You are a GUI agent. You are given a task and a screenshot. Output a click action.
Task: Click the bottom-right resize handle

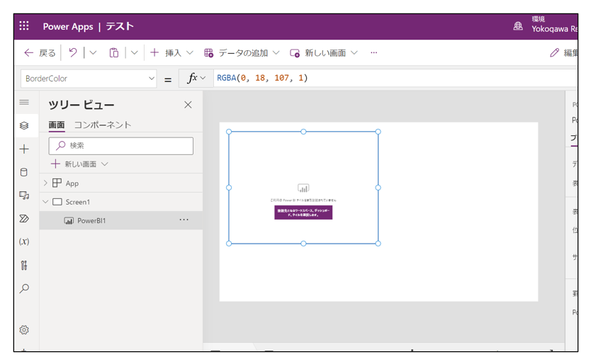[378, 244]
